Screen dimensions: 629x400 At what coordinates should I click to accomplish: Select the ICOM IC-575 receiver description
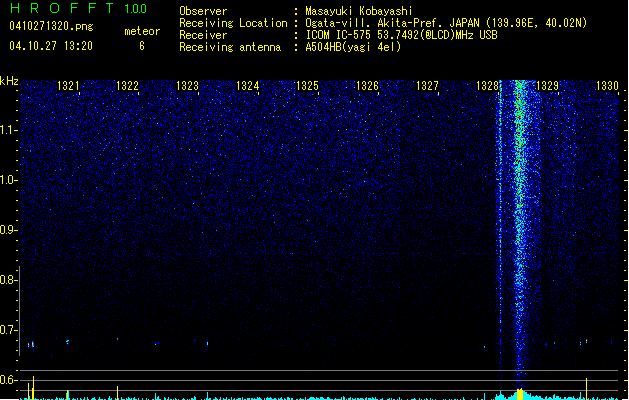(401, 35)
